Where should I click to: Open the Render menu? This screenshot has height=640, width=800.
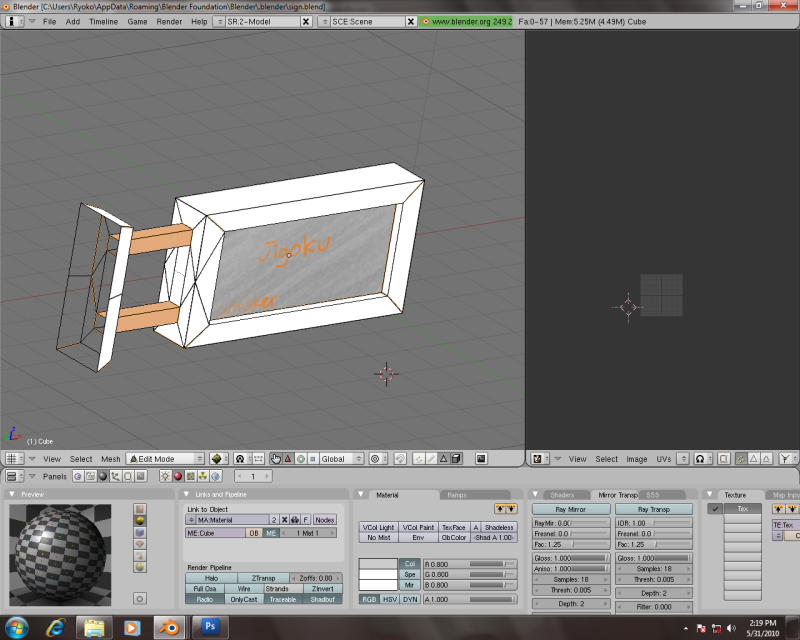[169, 21]
